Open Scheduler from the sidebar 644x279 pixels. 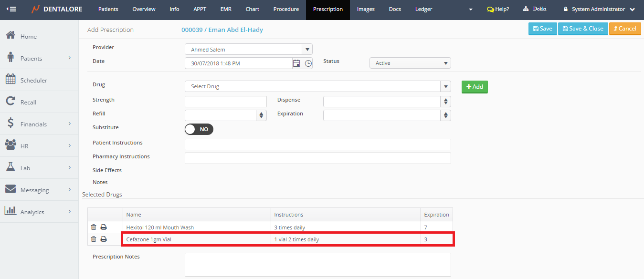coord(33,80)
